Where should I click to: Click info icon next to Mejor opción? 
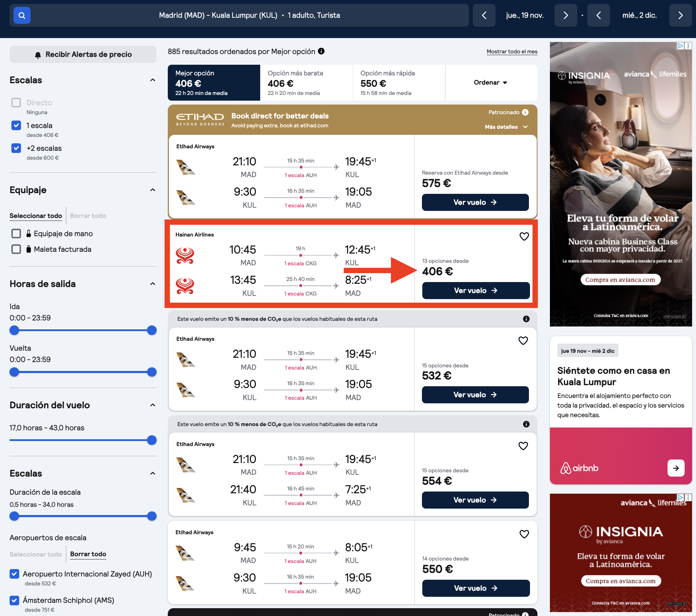321,51
